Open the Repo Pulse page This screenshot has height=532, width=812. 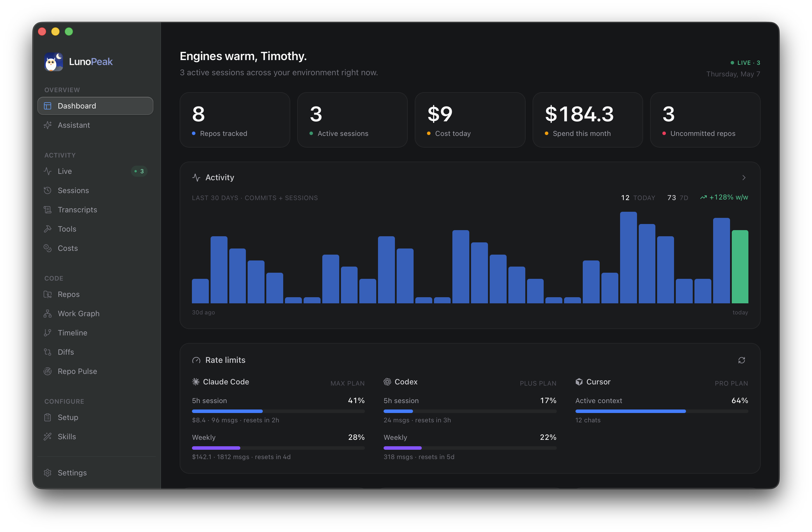click(95, 371)
